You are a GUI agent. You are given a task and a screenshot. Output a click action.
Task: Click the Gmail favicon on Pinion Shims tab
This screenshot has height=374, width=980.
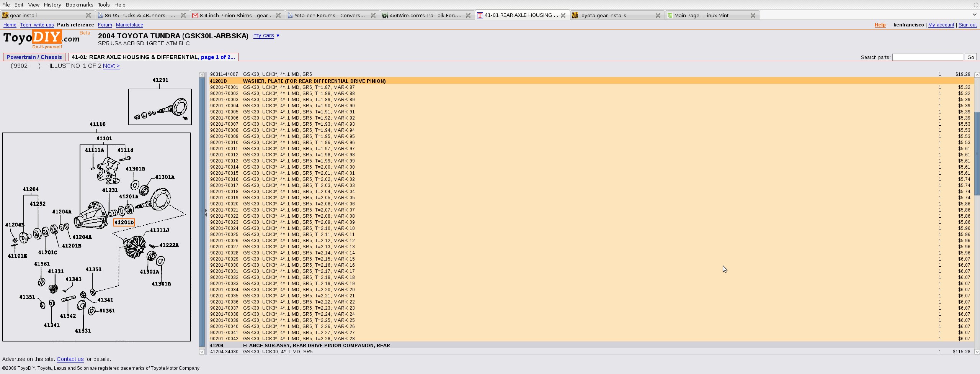point(195,15)
